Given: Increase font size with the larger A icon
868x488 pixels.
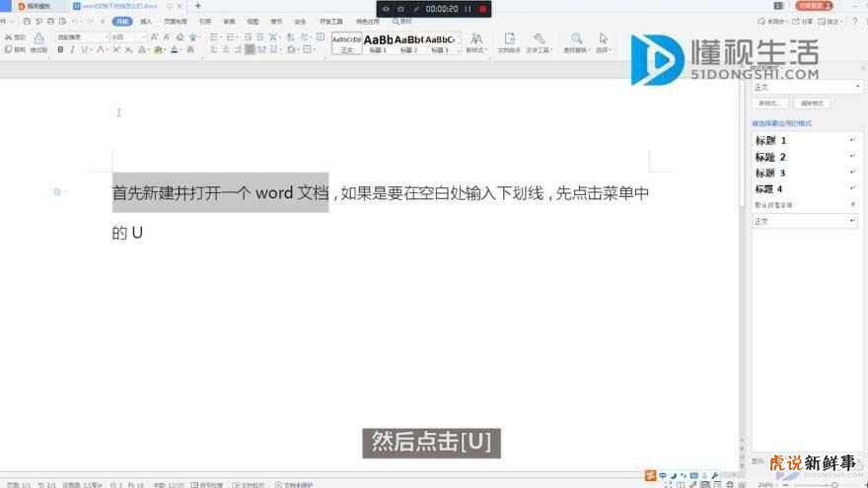Looking at the screenshot, I should pyautogui.click(x=155, y=37).
